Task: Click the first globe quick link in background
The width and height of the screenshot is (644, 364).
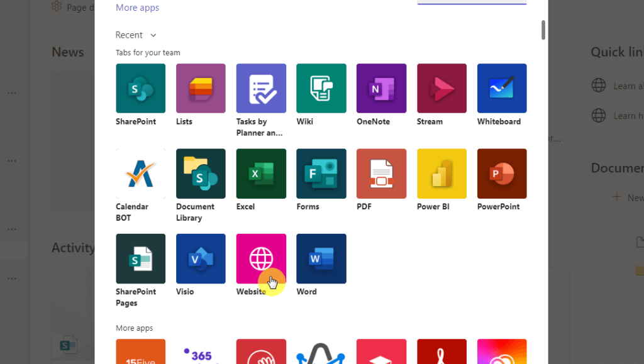Action: [599, 85]
